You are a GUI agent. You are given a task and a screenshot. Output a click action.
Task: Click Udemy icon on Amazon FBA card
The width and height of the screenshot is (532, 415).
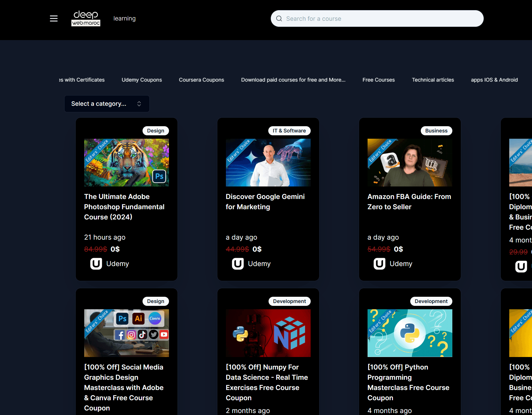[380, 264]
